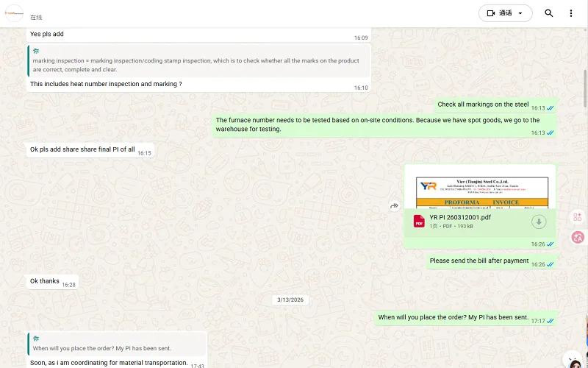Click the 通话 call button label

pyautogui.click(x=505, y=13)
